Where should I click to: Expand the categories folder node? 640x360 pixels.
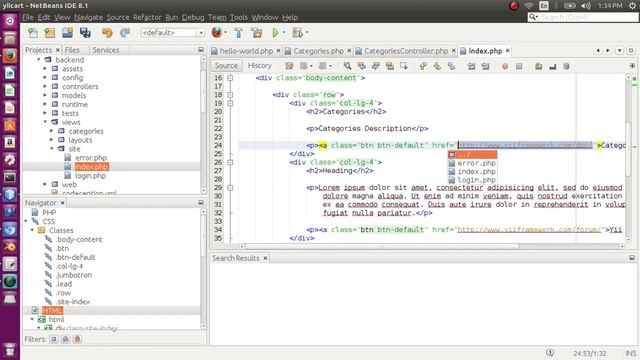tap(52, 131)
